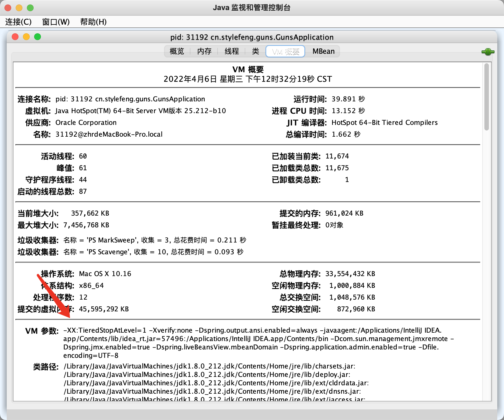Click total swap space 1,048,576 KB
The width and height of the screenshot is (504, 420).
(x=352, y=297)
